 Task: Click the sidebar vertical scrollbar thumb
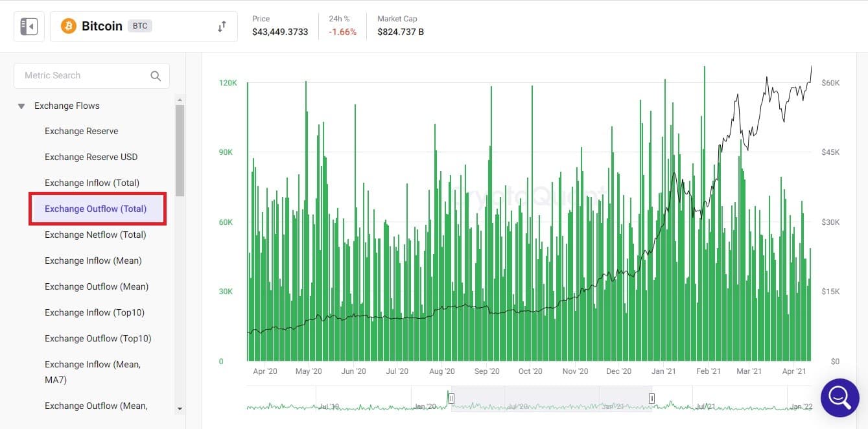(180, 150)
